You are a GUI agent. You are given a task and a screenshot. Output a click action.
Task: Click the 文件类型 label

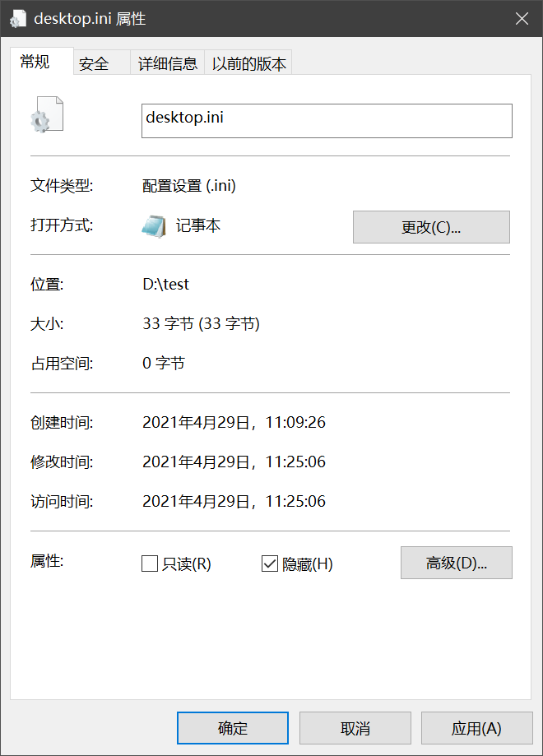pyautogui.click(x=62, y=186)
